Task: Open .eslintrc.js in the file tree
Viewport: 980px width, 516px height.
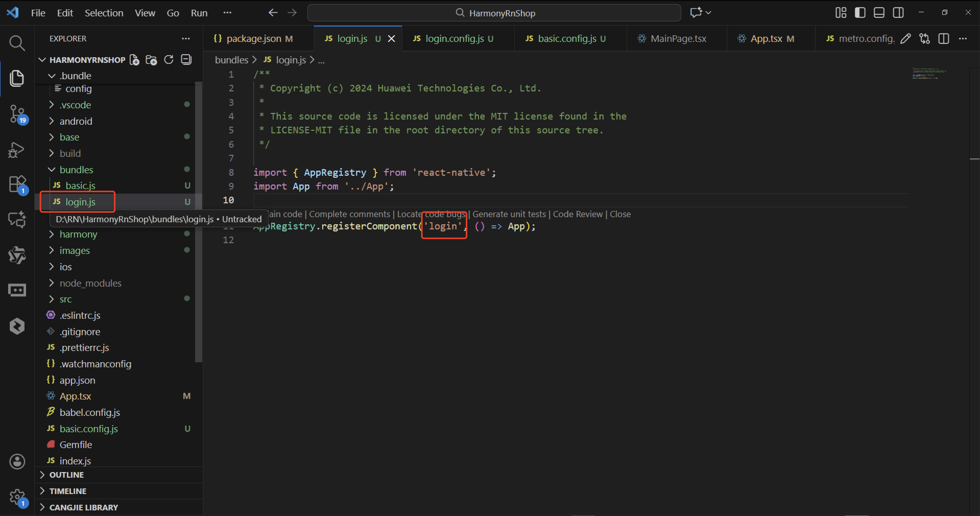Action: click(x=79, y=315)
